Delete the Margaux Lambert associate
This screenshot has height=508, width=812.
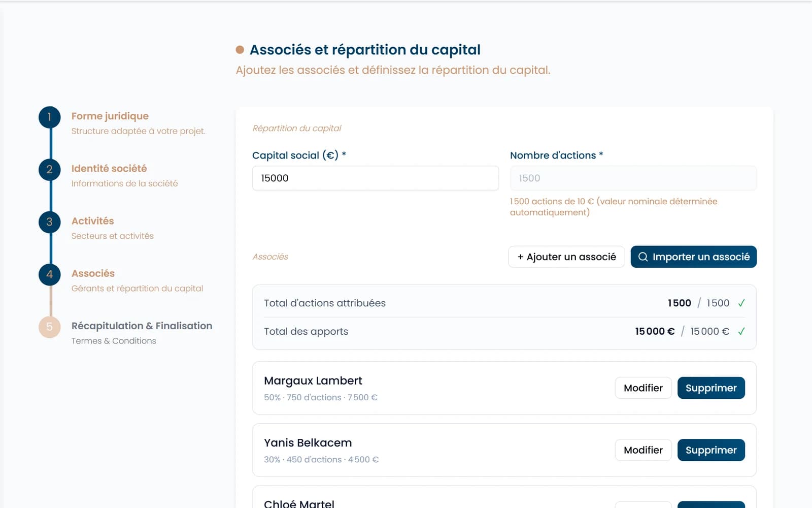tap(711, 388)
